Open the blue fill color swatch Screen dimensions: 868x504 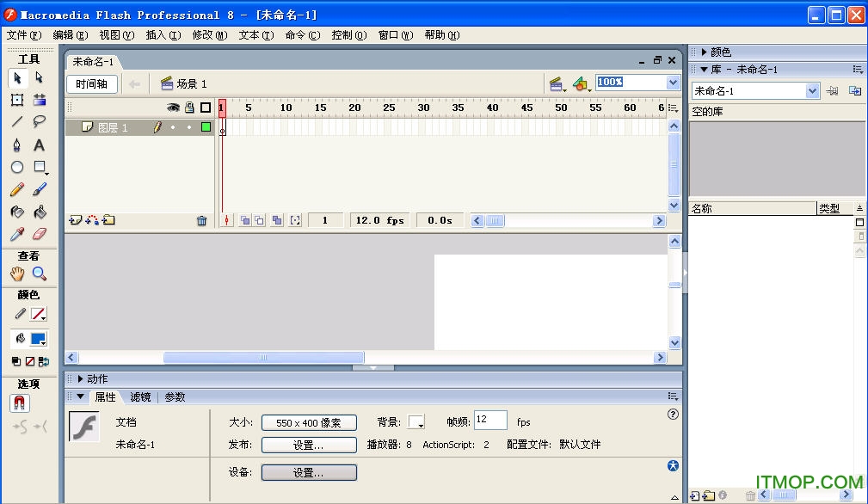pos(38,339)
